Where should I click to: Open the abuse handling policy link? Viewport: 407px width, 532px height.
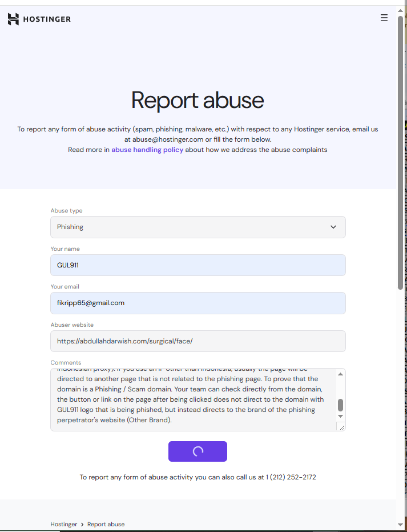click(147, 150)
